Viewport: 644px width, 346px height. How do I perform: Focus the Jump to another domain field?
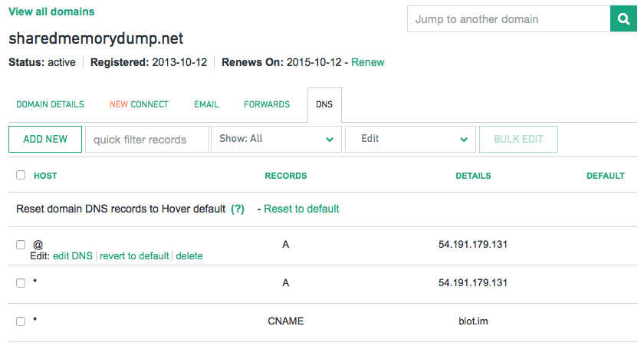(509, 19)
